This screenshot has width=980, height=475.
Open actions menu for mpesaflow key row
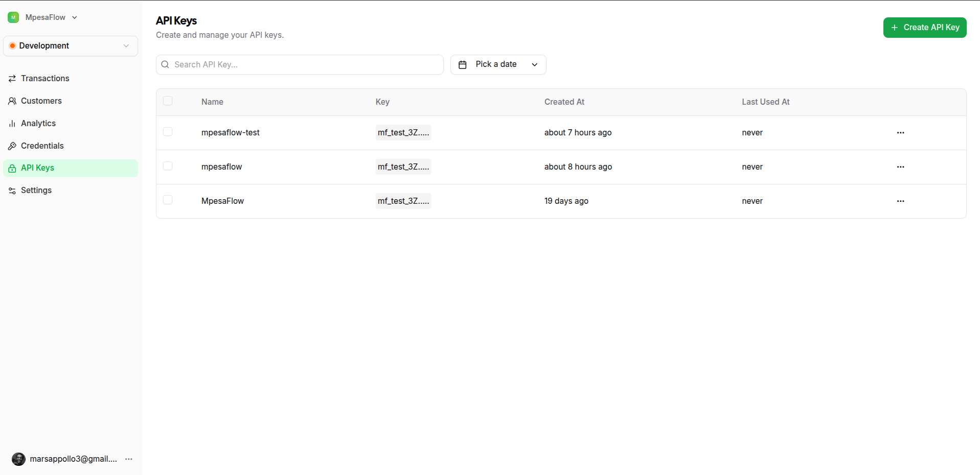tap(901, 167)
